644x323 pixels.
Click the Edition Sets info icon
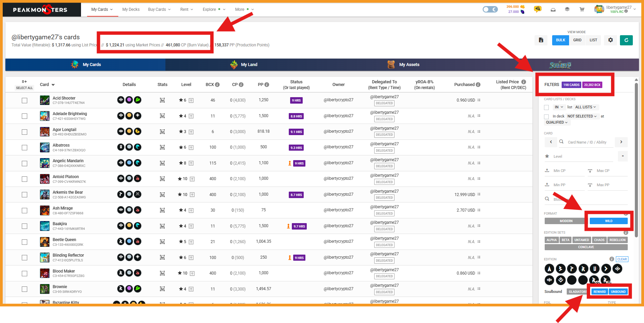pos(626,233)
